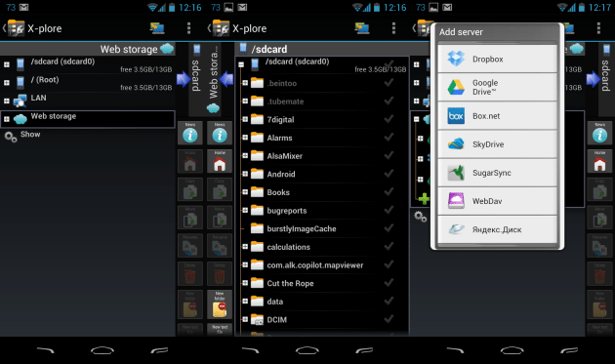
Task: Toggle checkmark for bugreports folder
Action: coord(389,210)
